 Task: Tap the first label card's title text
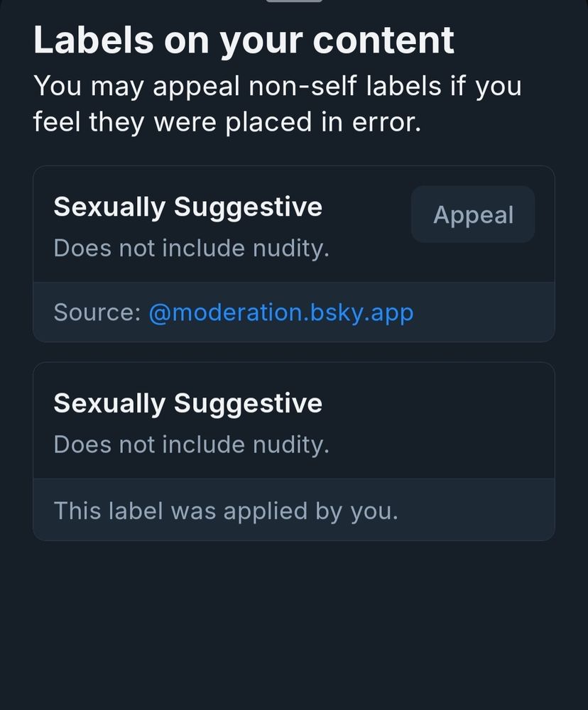187,207
